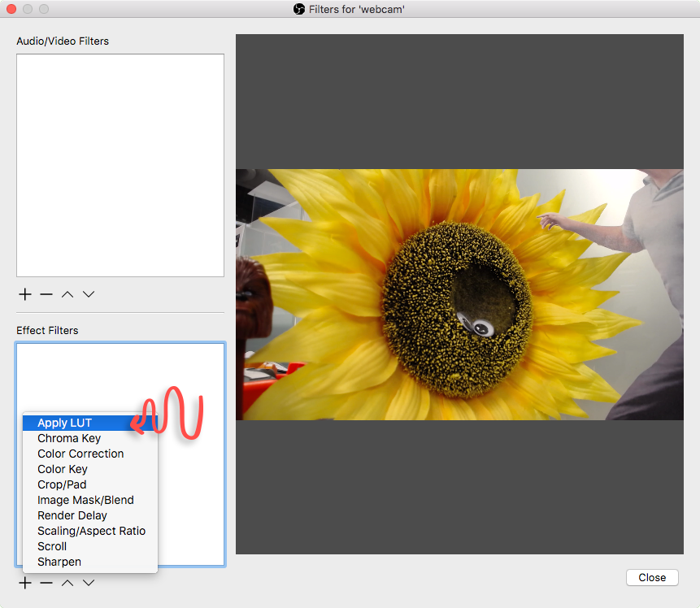Move Effect filter down arrow
This screenshot has width=700, height=608.
(x=89, y=583)
